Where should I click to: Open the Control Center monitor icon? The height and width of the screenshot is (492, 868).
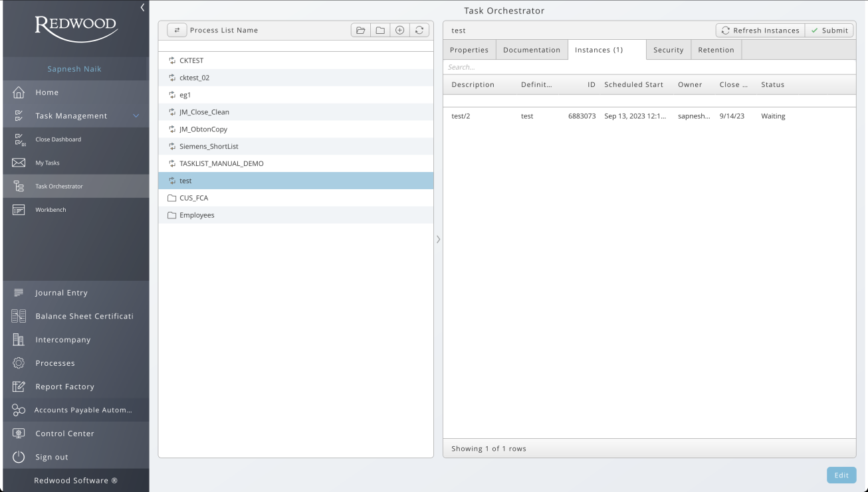[19, 434]
